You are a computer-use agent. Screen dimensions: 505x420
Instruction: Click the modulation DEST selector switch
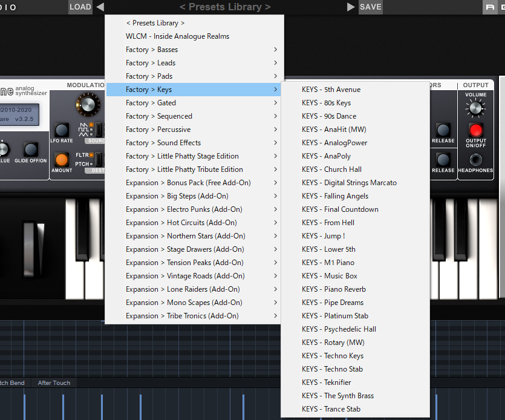[x=98, y=159]
